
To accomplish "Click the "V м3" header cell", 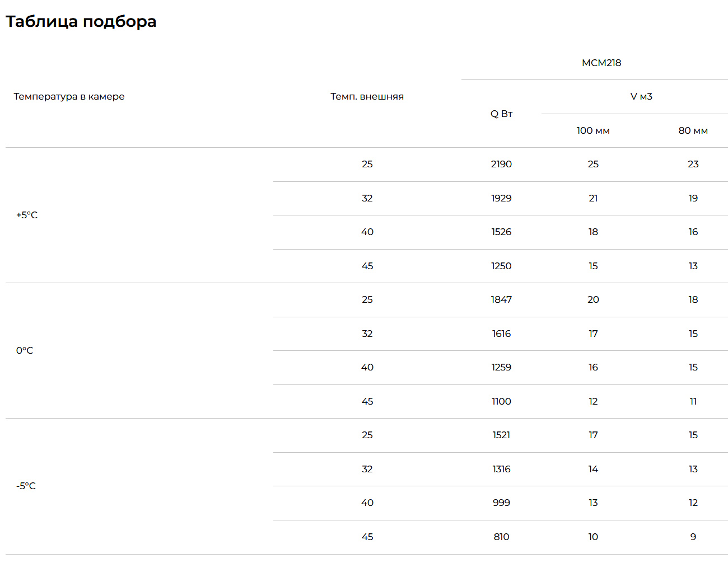I will pos(641,96).
